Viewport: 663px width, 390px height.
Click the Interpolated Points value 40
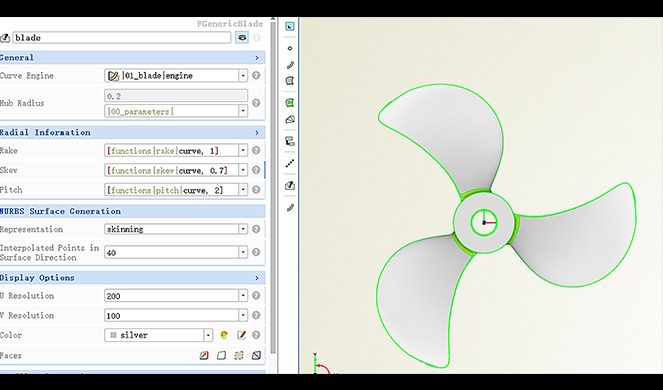pos(171,252)
